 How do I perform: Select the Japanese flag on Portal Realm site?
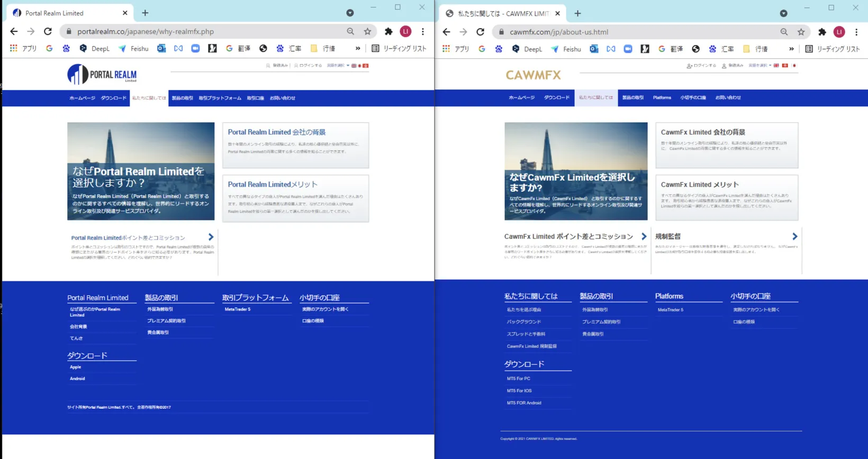tap(360, 66)
